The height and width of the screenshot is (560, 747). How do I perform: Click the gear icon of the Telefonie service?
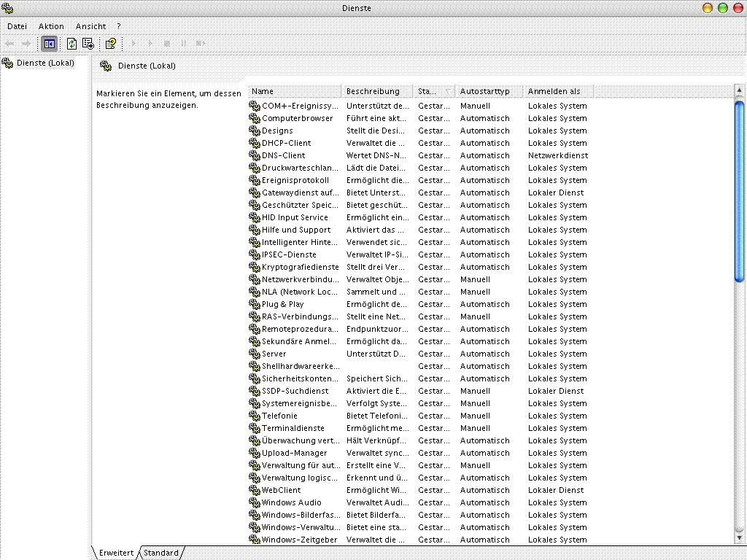(x=255, y=415)
